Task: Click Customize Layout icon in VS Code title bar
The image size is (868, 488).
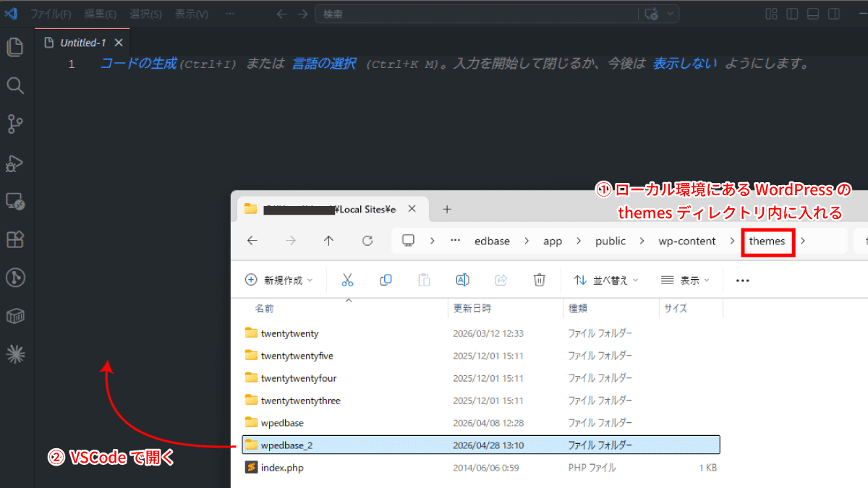Action: pos(772,14)
